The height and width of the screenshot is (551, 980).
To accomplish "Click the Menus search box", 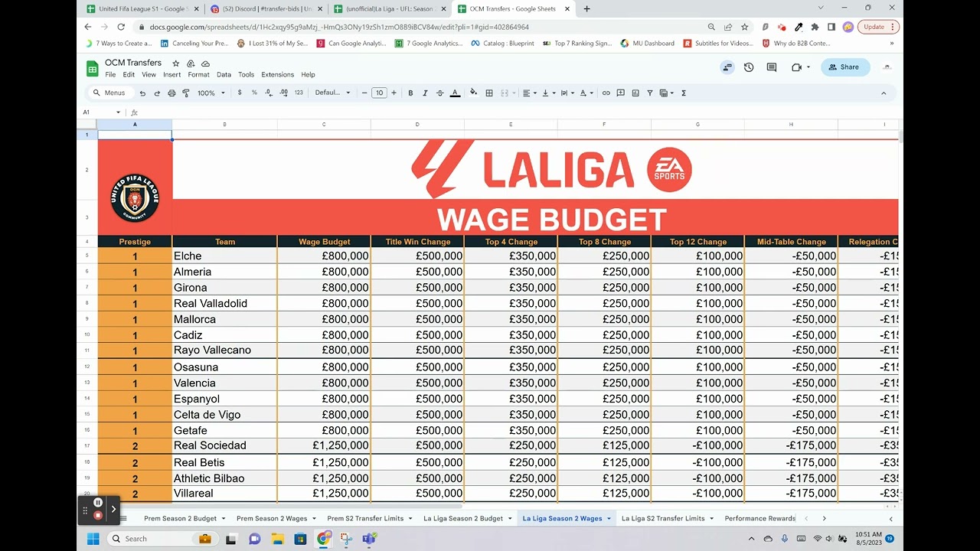I will click(x=110, y=93).
